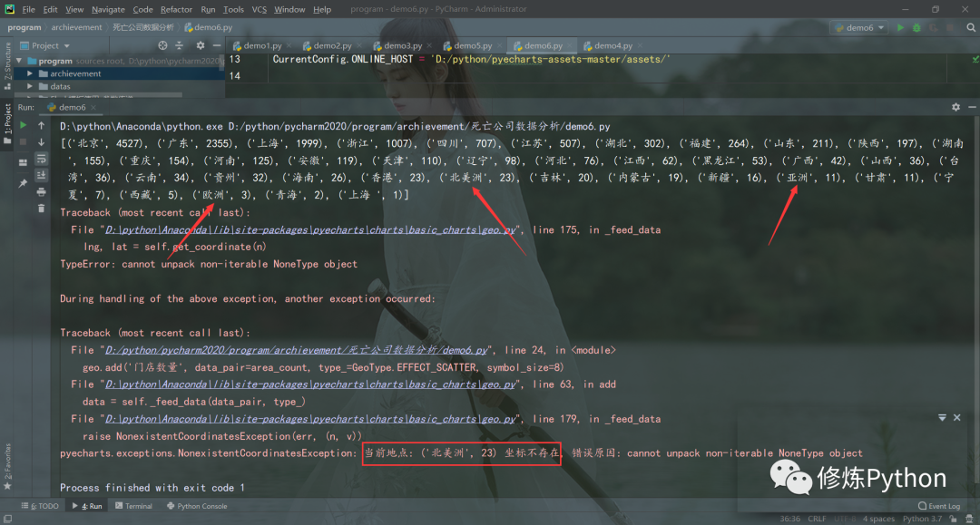Open the Navigate menu
980x525 pixels.
(108, 9)
